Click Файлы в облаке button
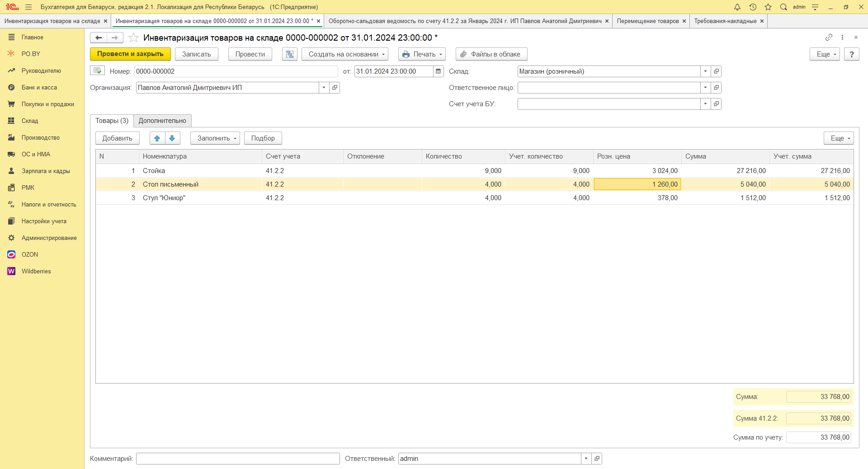The height and width of the screenshot is (469, 868). [491, 54]
